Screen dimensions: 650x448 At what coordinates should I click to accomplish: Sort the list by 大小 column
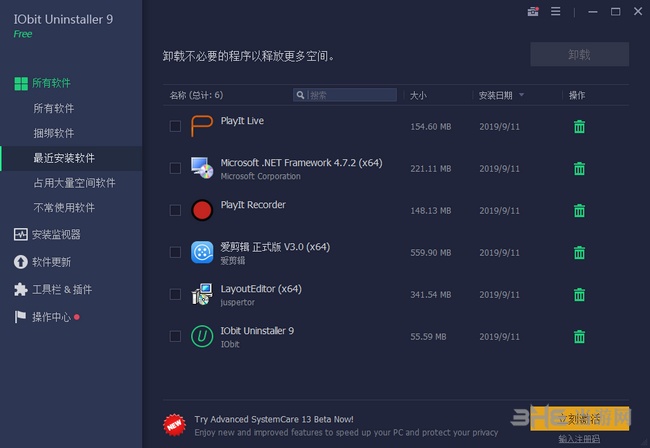(x=418, y=95)
